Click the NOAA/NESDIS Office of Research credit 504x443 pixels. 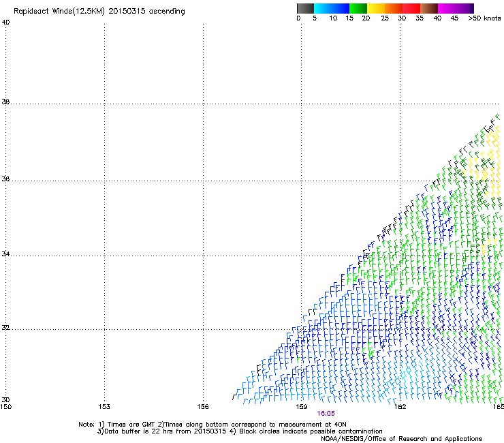pos(401,439)
